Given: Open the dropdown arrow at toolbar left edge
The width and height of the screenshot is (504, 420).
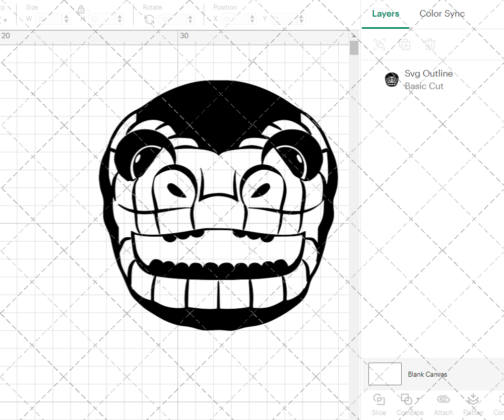Looking at the screenshot, I should (x=5, y=21).
